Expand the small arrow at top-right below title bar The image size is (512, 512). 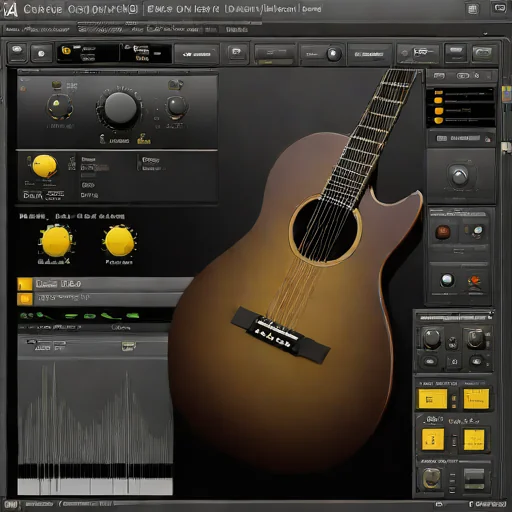pyautogui.click(x=485, y=34)
